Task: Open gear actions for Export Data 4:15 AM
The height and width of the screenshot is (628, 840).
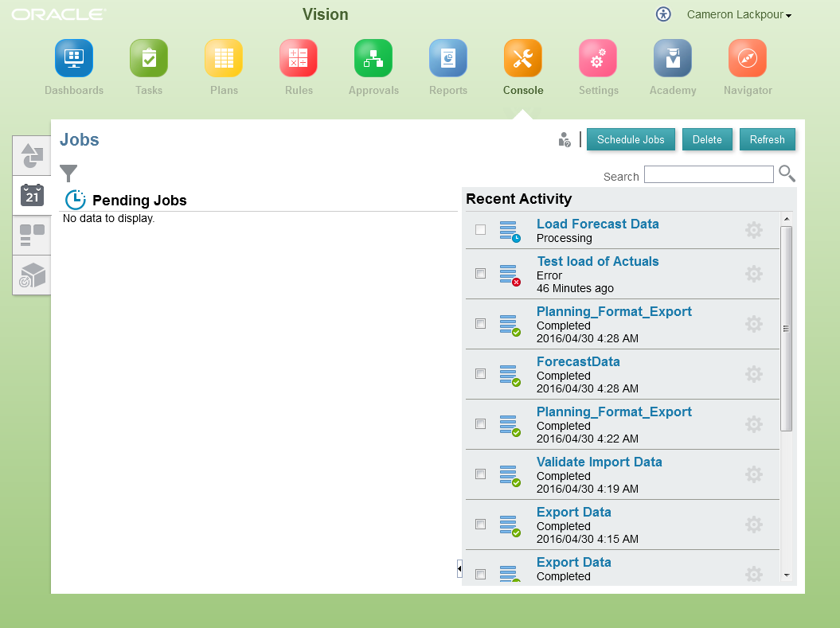Action: point(754,525)
